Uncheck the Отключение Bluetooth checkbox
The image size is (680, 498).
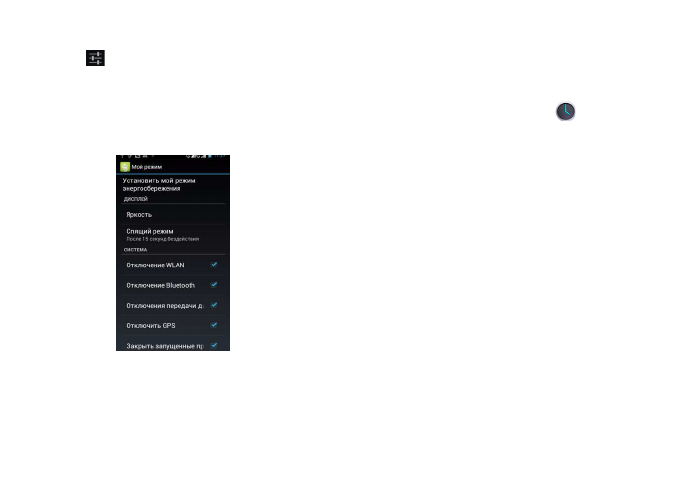tap(214, 285)
